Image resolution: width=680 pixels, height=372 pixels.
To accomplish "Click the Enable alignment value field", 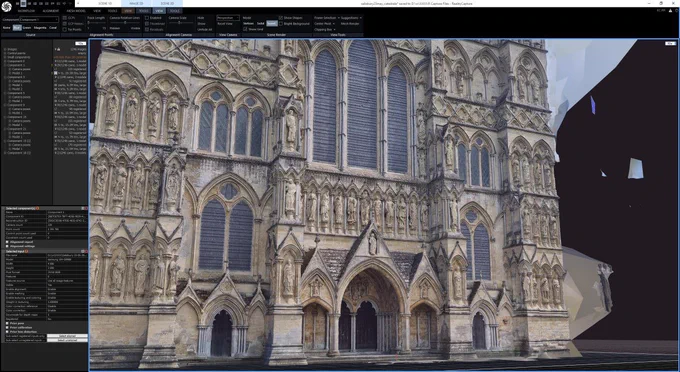I will coord(67,289).
